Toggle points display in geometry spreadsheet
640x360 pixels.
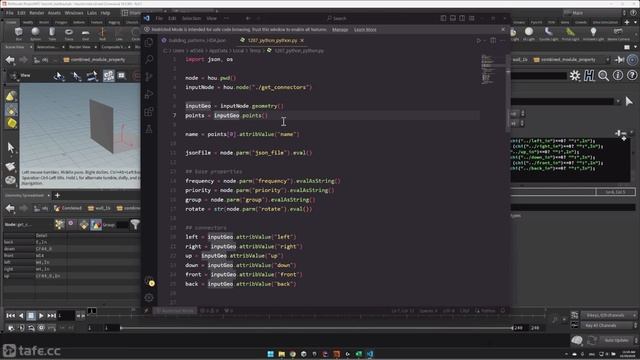[x=59, y=224]
